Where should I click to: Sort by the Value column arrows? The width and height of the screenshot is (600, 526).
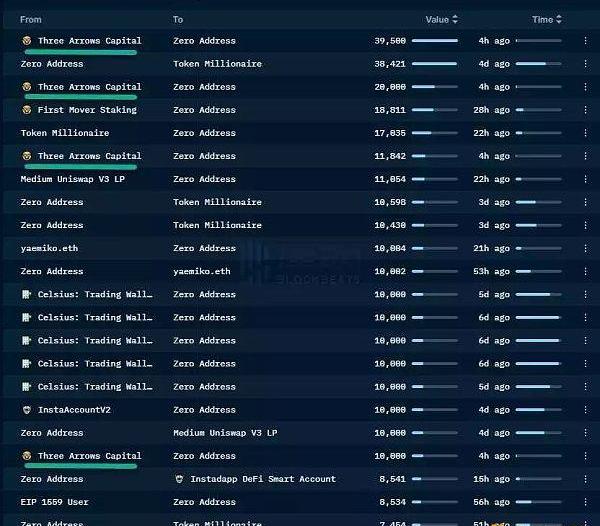coord(455,19)
